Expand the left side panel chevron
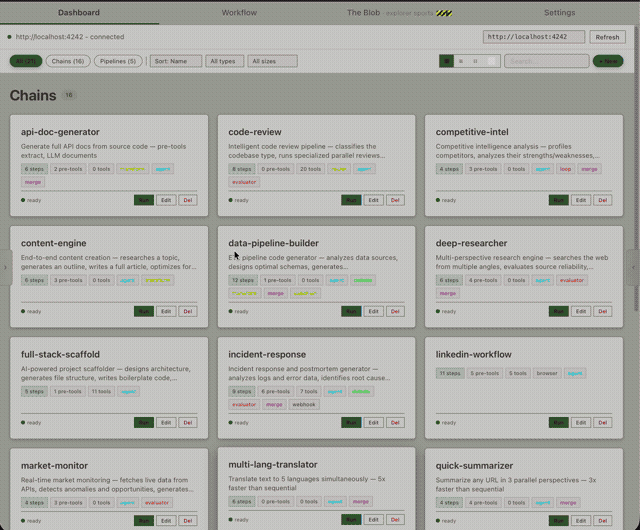This screenshot has height=530, width=640. point(5,267)
